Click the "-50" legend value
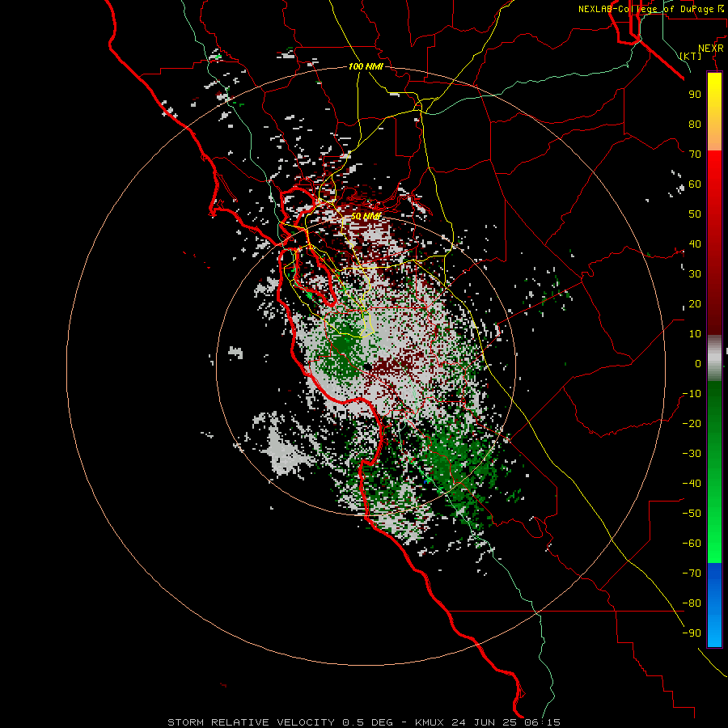This screenshot has height=728, width=728. 692,514
